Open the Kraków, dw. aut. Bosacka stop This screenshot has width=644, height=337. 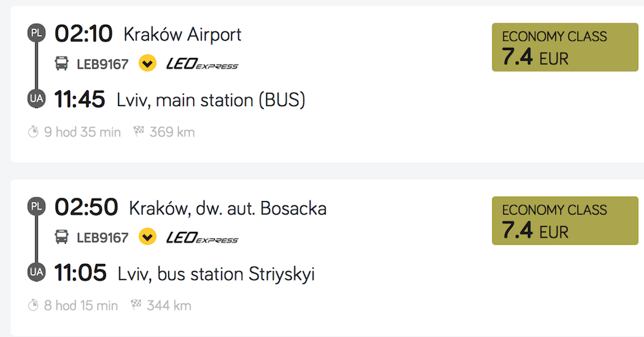pyautogui.click(x=228, y=208)
